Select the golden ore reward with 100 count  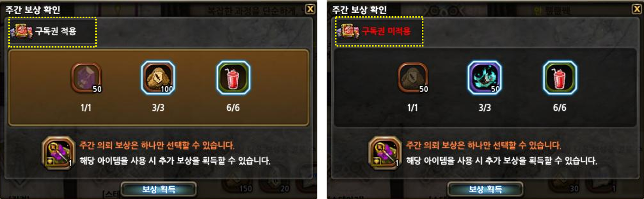(x=157, y=77)
